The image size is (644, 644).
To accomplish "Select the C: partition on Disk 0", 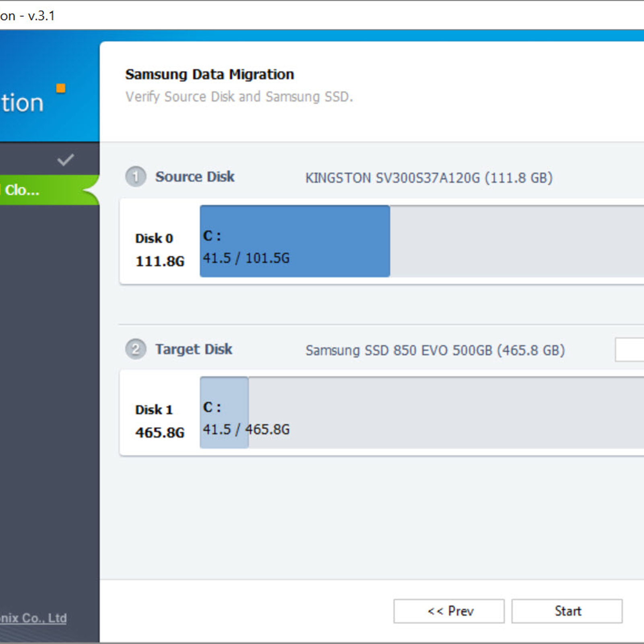I will point(295,241).
